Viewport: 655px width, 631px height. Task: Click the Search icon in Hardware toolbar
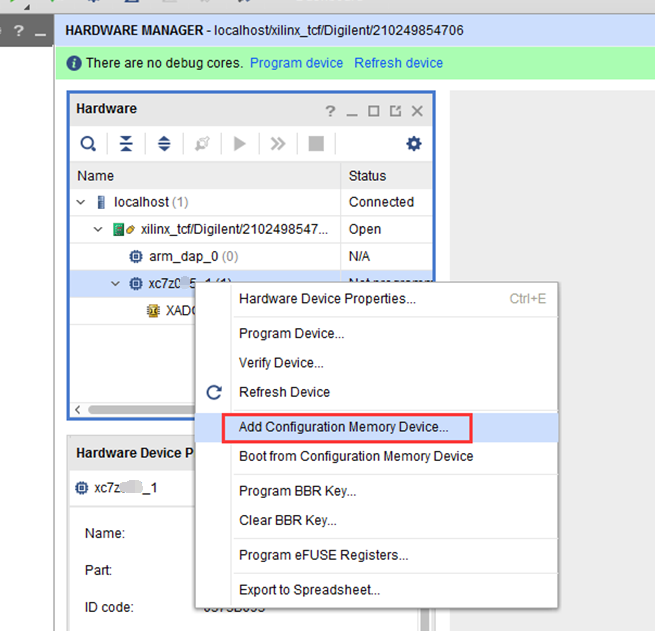(88, 144)
